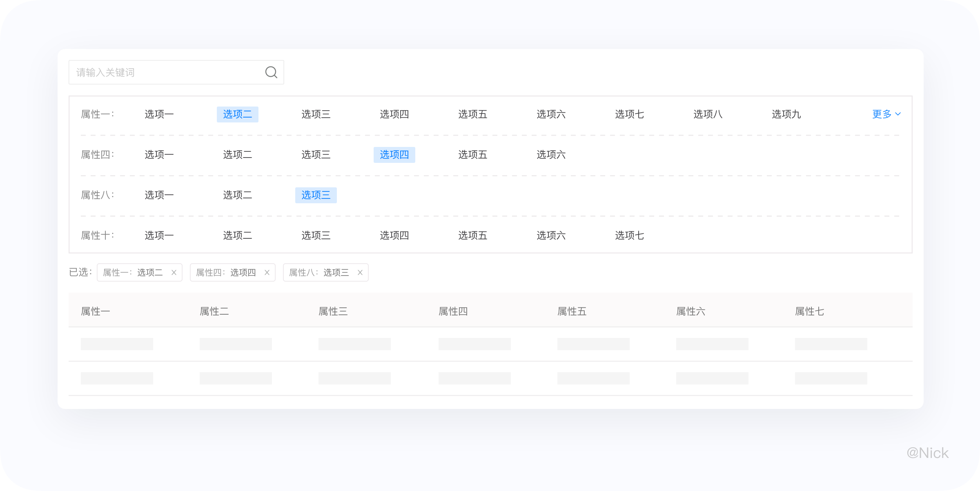This screenshot has width=980, height=491.
Task: Select 选项一 in 属性八 row
Action: pos(159,195)
